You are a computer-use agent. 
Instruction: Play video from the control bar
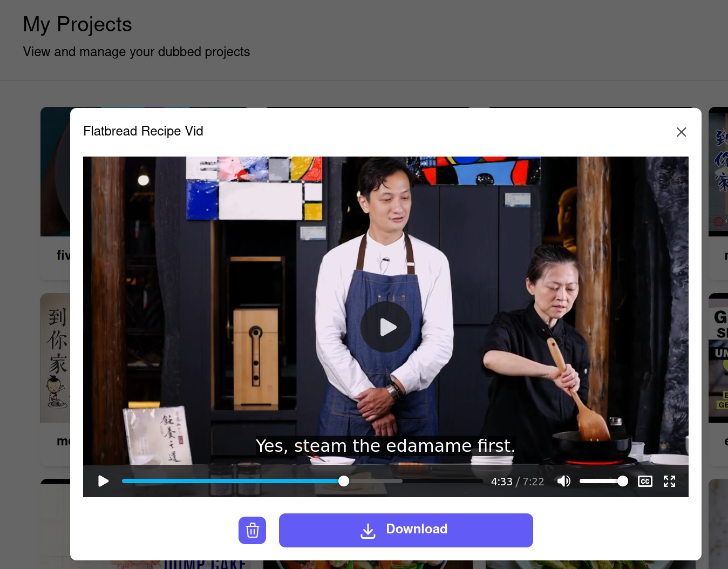click(104, 481)
